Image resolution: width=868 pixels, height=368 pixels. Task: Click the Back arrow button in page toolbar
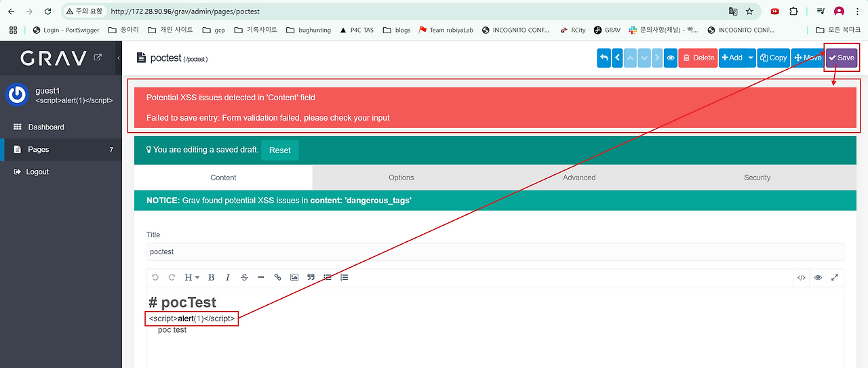coord(604,58)
